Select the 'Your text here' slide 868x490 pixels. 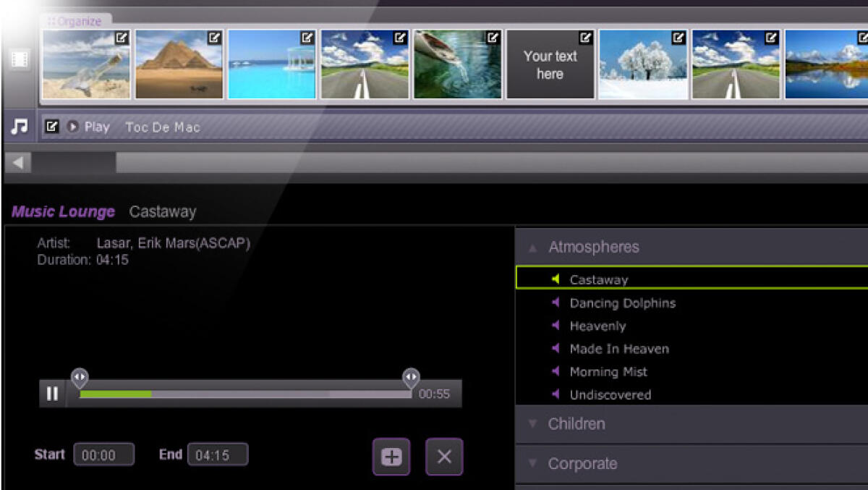(x=550, y=64)
